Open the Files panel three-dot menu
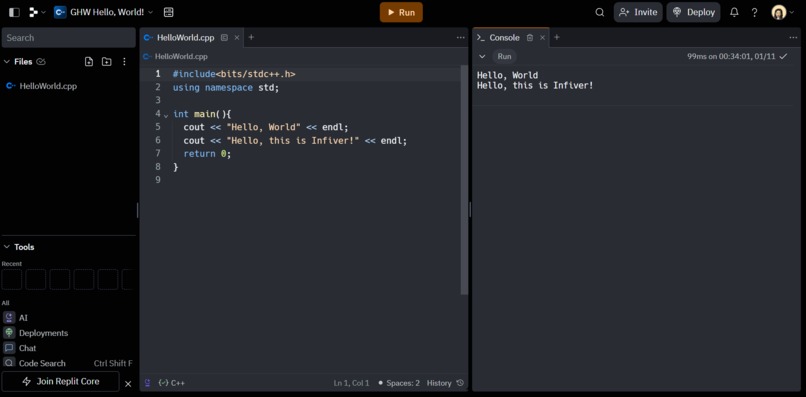Screen dimensions: 806x397 point(124,62)
